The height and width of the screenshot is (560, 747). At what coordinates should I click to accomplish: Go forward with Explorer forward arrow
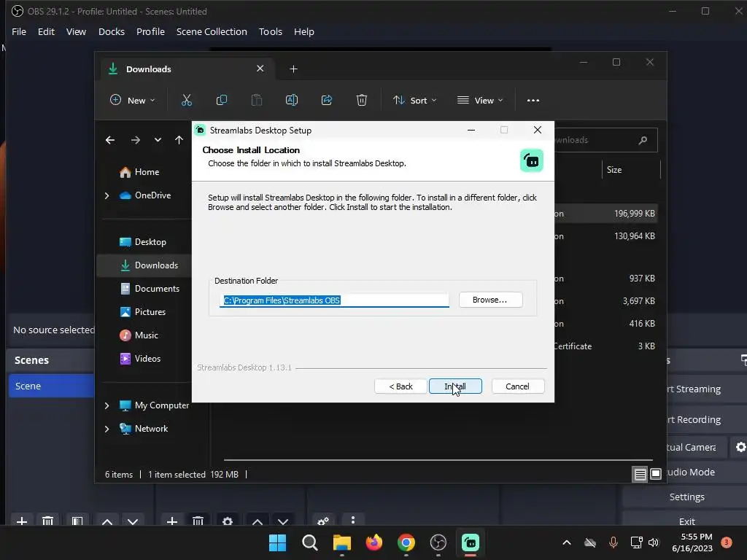point(135,140)
